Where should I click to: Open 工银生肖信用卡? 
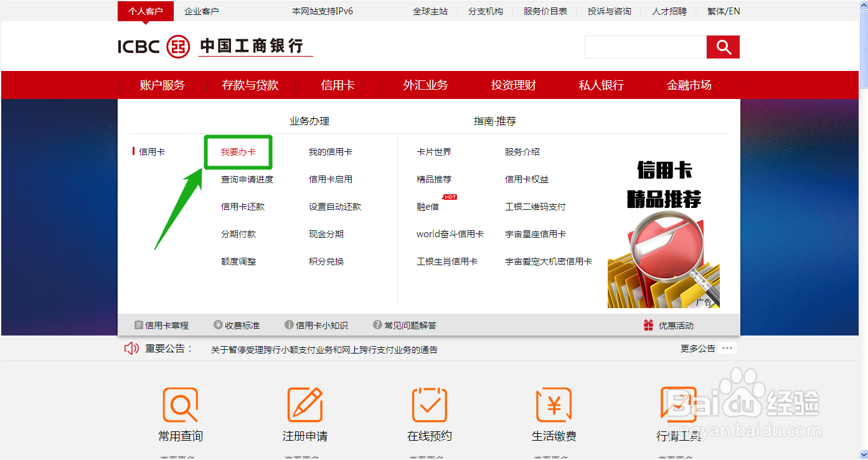(447, 261)
